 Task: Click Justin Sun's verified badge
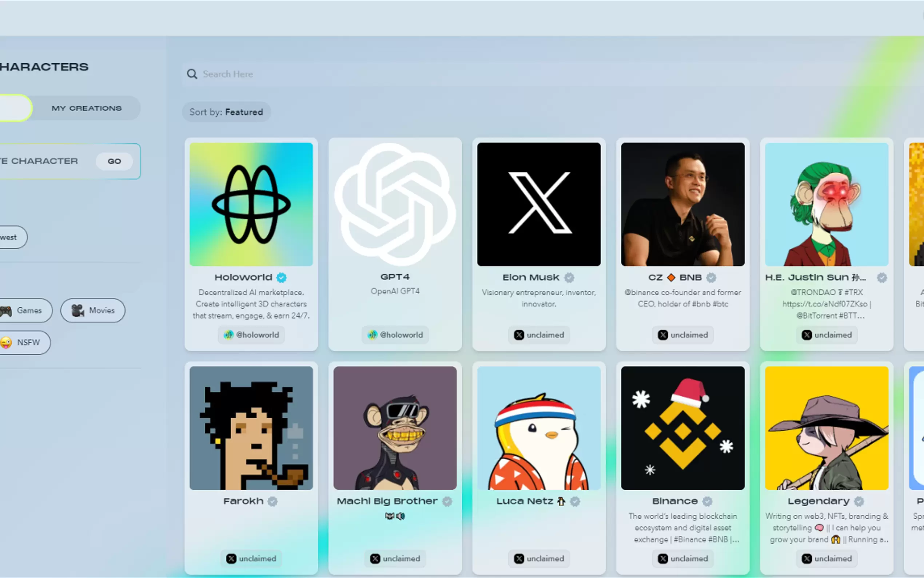pyautogui.click(x=882, y=277)
